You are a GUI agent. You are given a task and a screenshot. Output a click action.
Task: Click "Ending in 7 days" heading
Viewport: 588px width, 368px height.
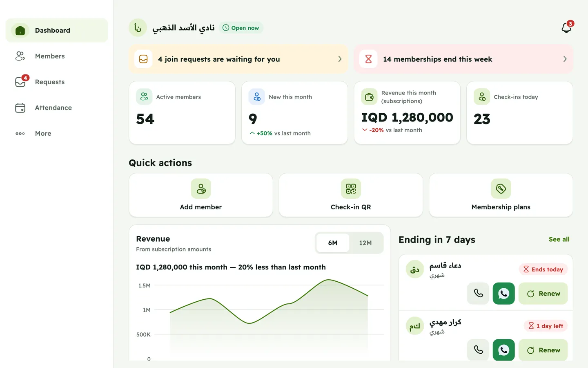coord(437,240)
